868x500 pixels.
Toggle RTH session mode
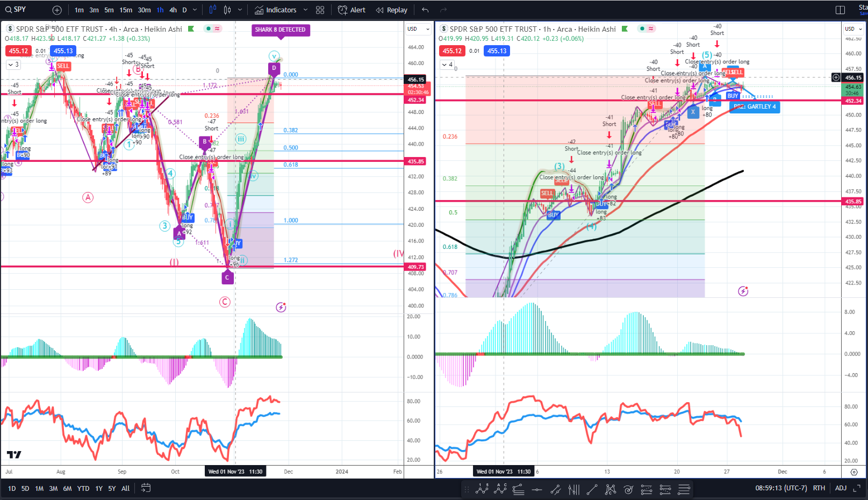(819, 488)
